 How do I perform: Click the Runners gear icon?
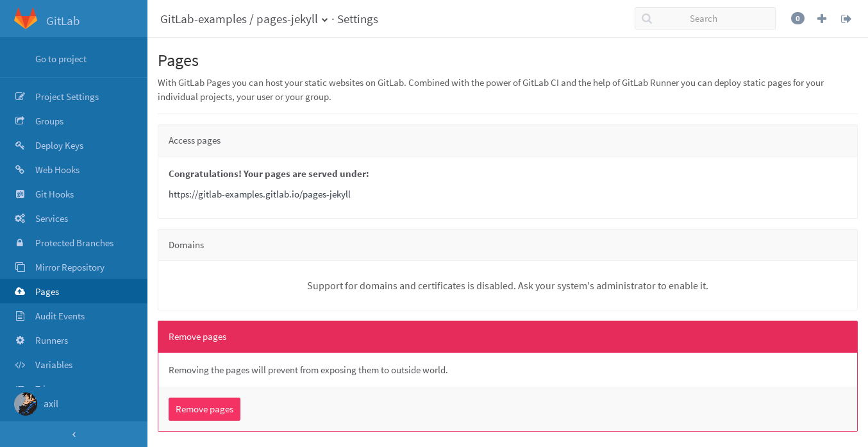pos(20,341)
